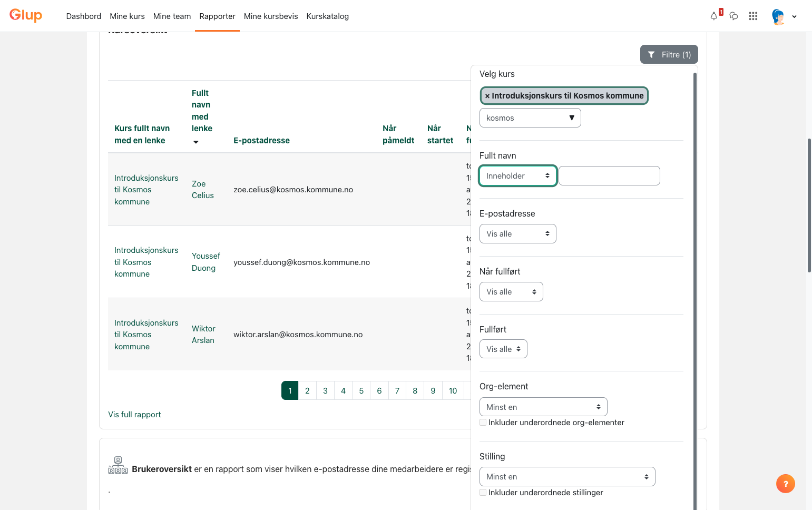
Task: Click the page vertical scrollbar
Action: coord(809,205)
